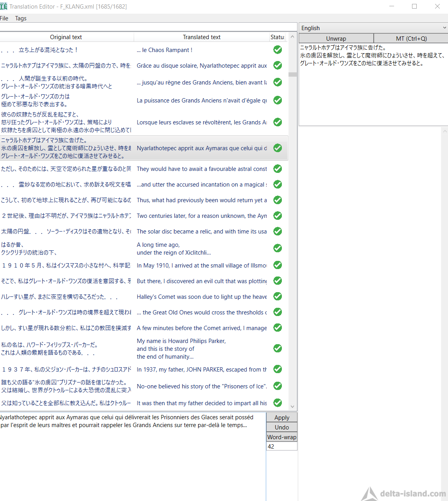The width and height of the screenshot is (448, 501).
Task: Open the File menu
Action: [4, 18]
